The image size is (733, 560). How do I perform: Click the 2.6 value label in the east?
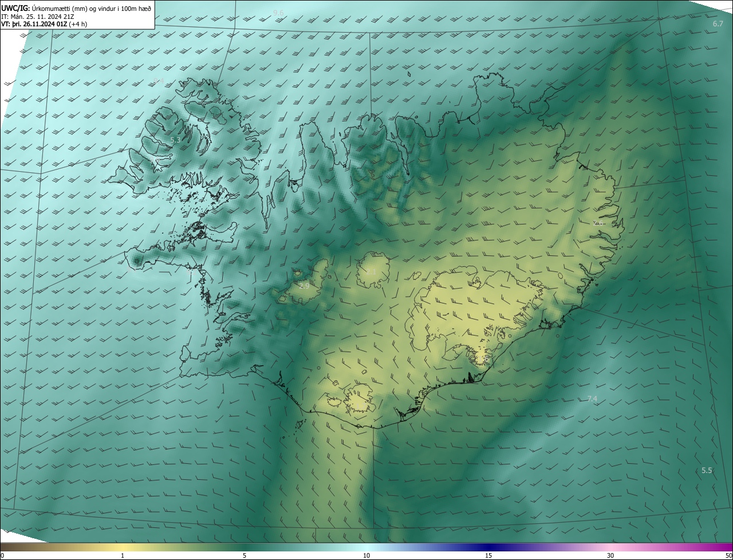click(x=598, y=223)
